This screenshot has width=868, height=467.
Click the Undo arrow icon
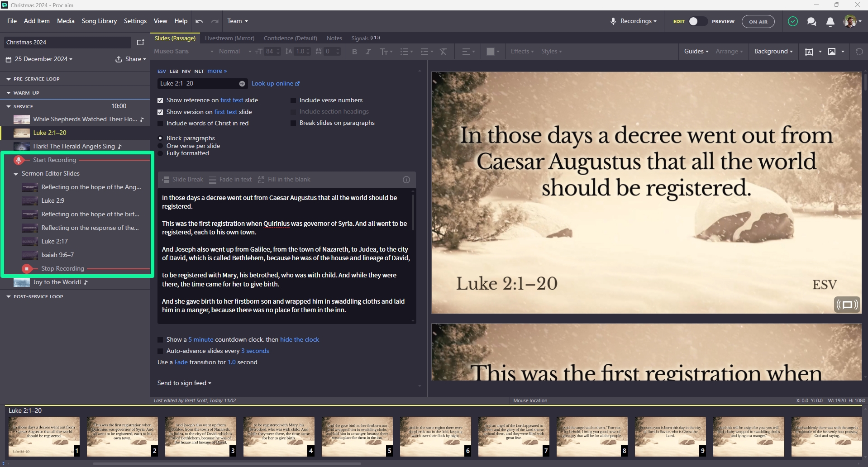point(199,21)
